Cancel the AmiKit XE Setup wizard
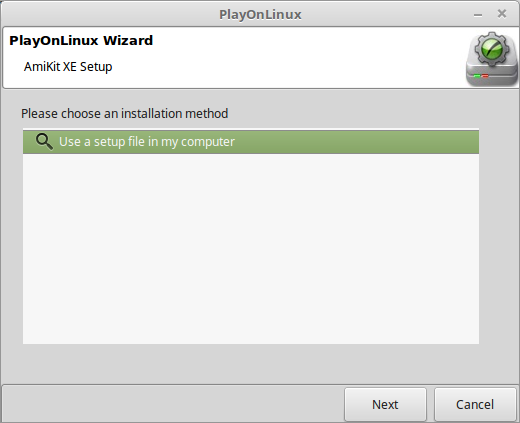 pyautogui.click(x=475, y=404)
